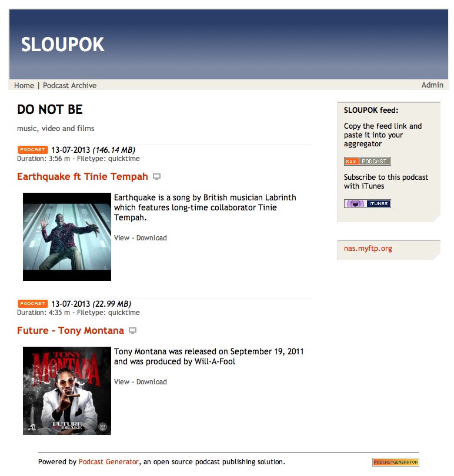This screenshot has width=454, height=476.
Task: Open the Podcast Generator footer link
Action: tap(108, 462)
